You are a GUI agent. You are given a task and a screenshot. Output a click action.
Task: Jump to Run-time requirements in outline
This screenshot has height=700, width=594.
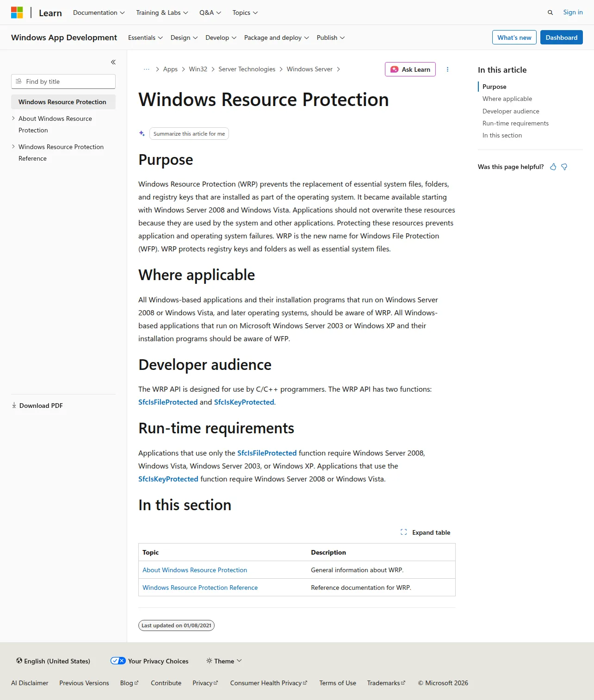point(515,123)
